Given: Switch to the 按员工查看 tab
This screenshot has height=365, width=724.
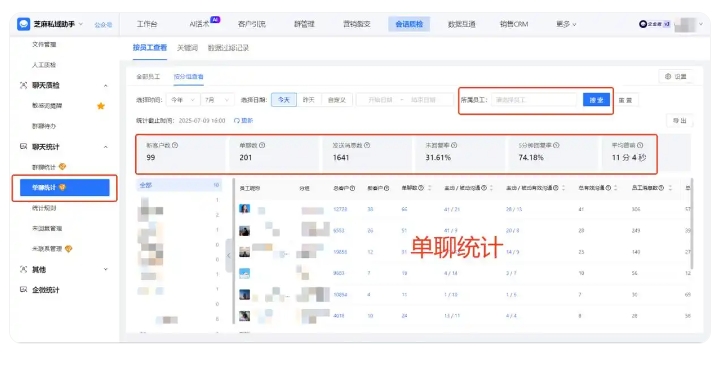Looking at the screenshot, I should [150, 48].
